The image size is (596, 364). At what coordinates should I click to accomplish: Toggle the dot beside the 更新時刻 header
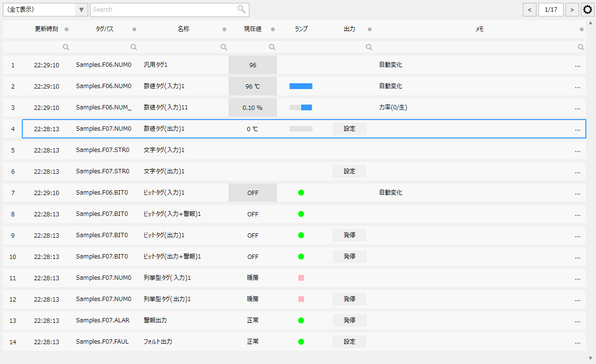tap(67, 29)
